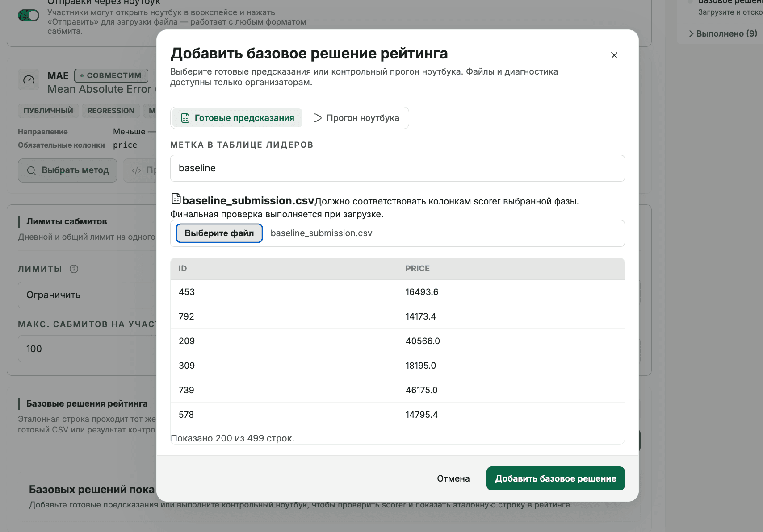Select the table cell with ID 453
This screenshot has height=532, width=763.
187,292
